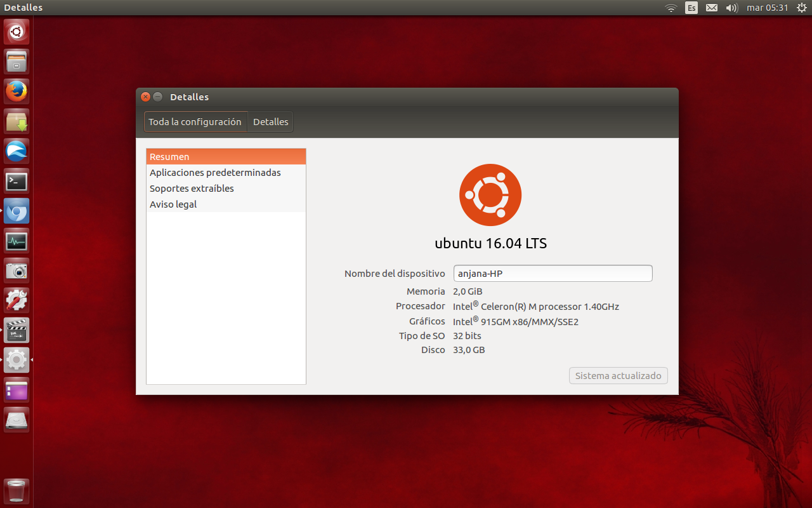
Task: Open the disk drive launcher icon
Action: point(16,420)
